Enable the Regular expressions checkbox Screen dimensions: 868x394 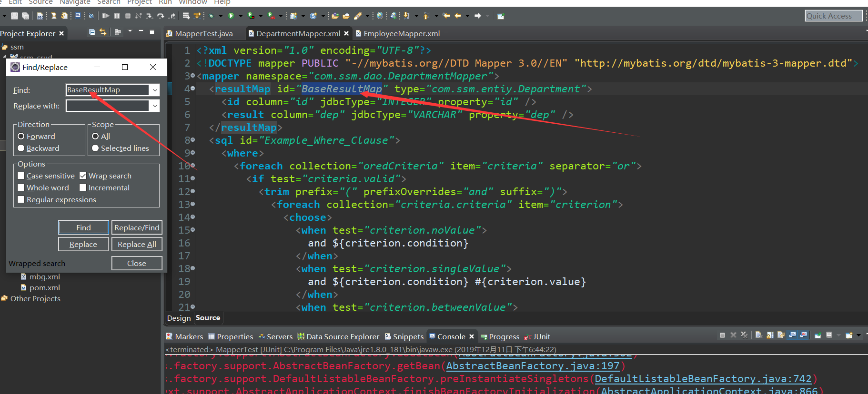(x=21, y=199)
